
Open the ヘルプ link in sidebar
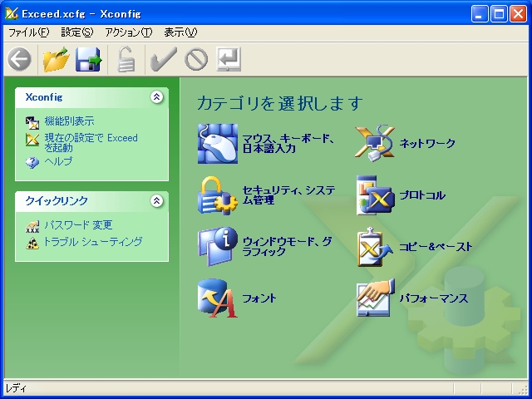[x=58, y=161]
